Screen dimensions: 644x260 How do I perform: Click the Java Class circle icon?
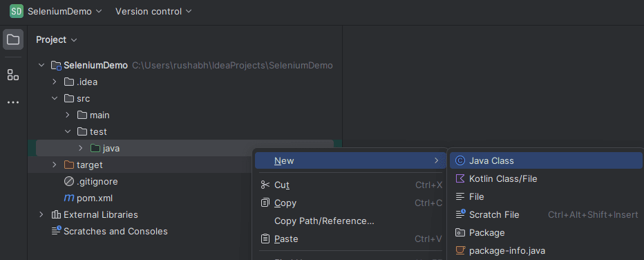[460, 160]
